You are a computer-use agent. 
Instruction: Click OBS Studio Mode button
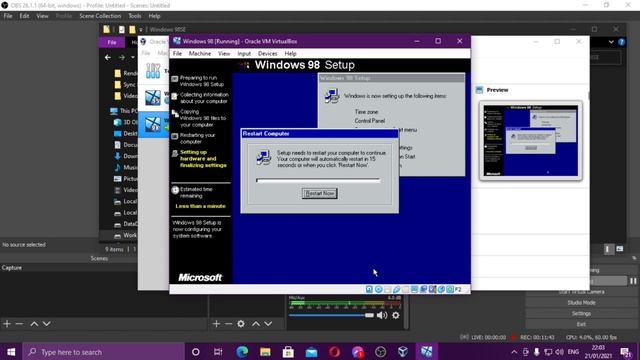click(x=581, y=302)
